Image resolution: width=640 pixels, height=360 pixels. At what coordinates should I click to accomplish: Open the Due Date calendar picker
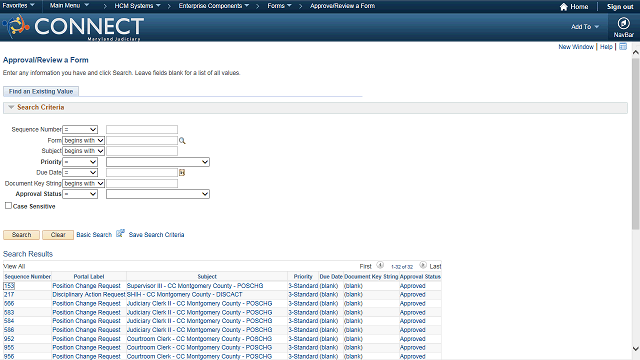182,173
